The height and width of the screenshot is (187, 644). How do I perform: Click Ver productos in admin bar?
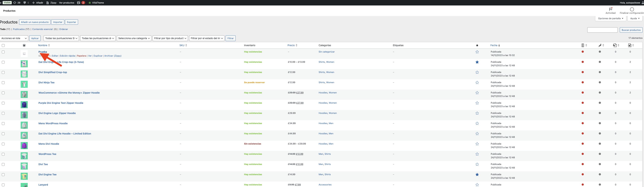click(66, 3)
